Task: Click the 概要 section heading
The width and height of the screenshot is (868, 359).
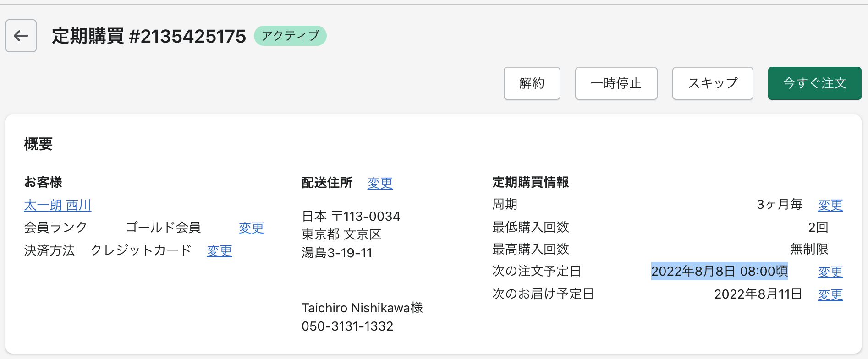Action: point(38,144)
